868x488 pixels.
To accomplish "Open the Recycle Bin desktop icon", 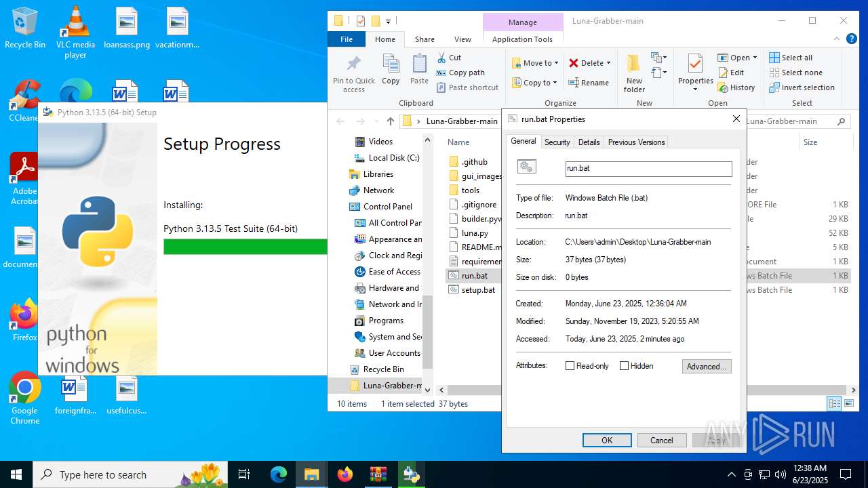I will (x=25, y=28).
